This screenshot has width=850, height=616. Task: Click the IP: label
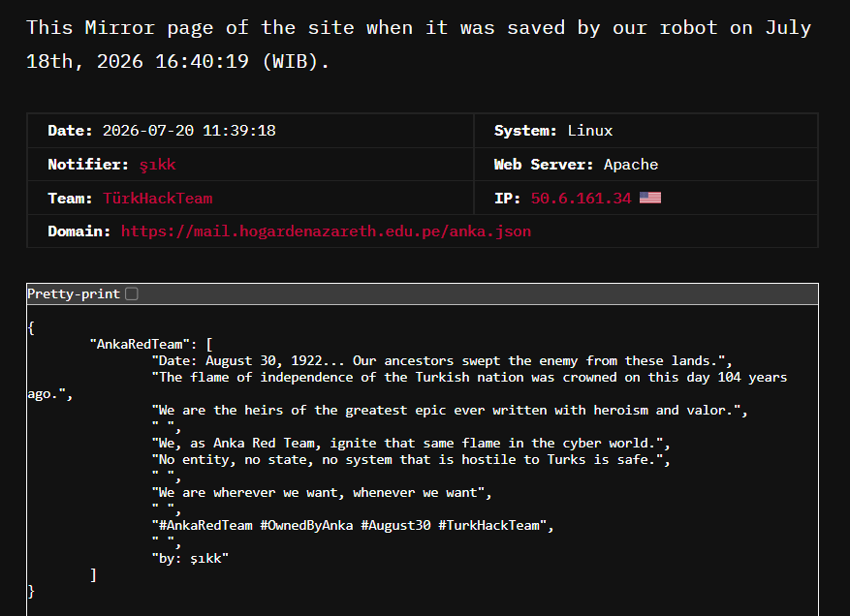click(508, 199)
